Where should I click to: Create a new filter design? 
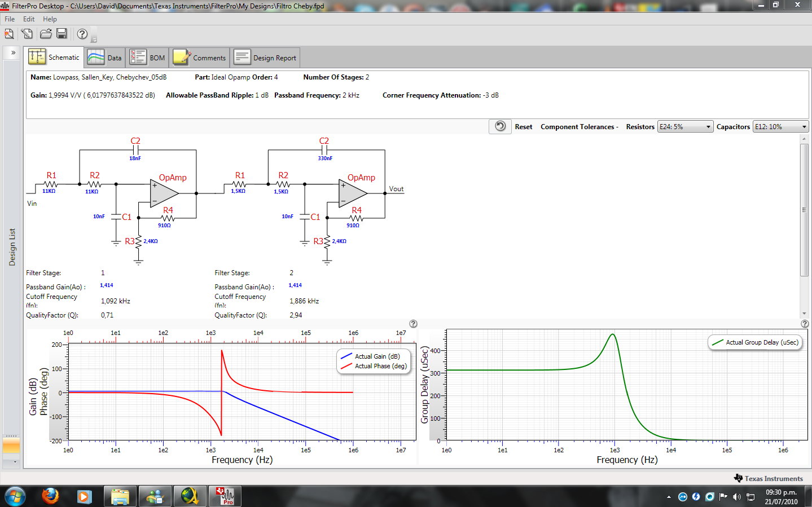click(8, 34)
